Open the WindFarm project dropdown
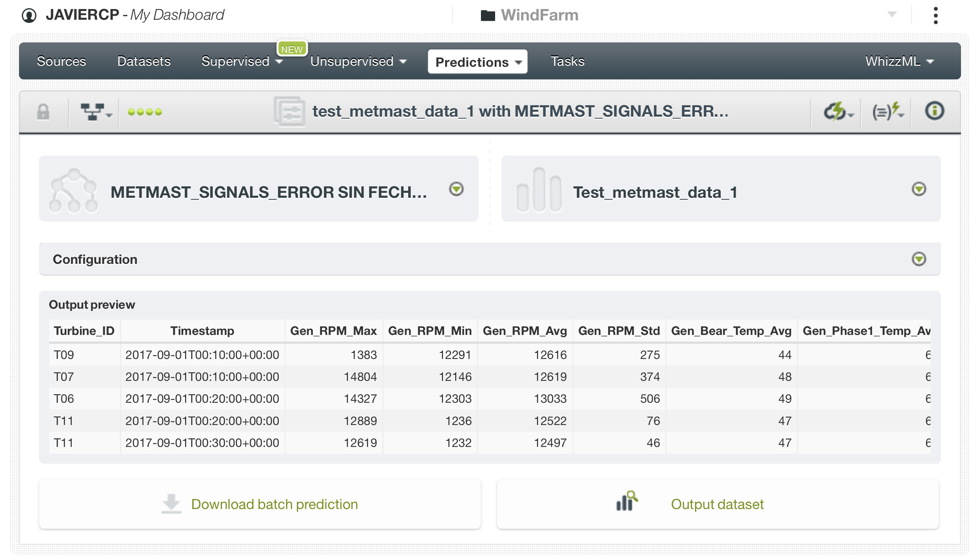The height and width of the screenshot is (560, 980). pyautogui.click(x=892, y=15)
